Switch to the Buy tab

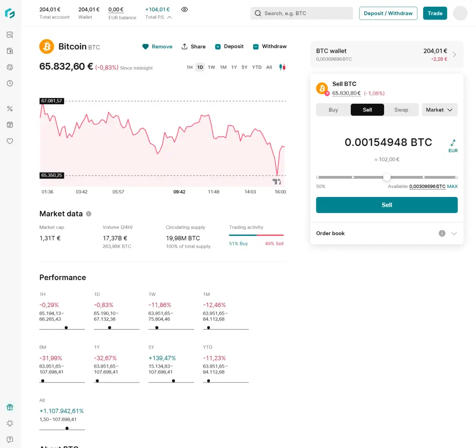[x=333, y=110]
